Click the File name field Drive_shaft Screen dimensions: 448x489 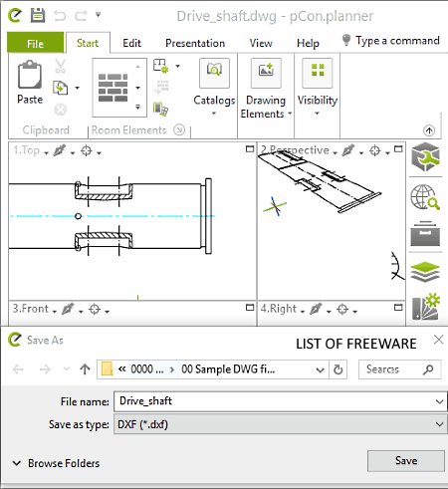[x=280, y=401]
